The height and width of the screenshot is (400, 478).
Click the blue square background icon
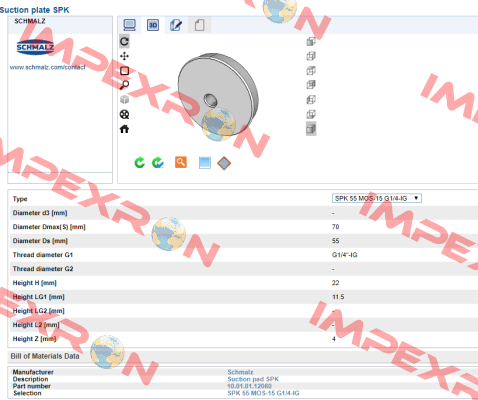(x=205, y=163)
